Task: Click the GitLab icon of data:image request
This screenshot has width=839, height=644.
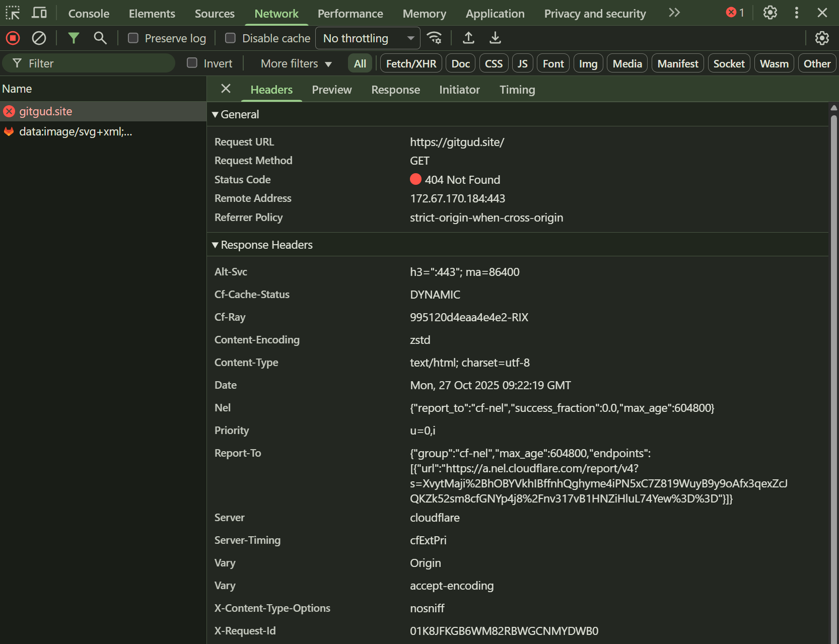Action: click(x=9, y=131)
